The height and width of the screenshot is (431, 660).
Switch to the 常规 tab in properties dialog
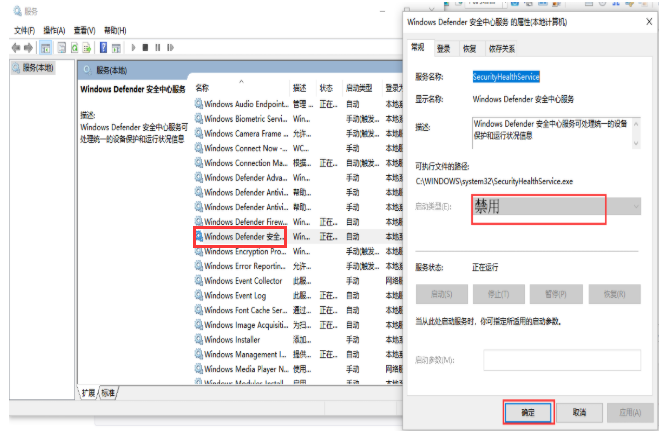(x=418, y=48)
